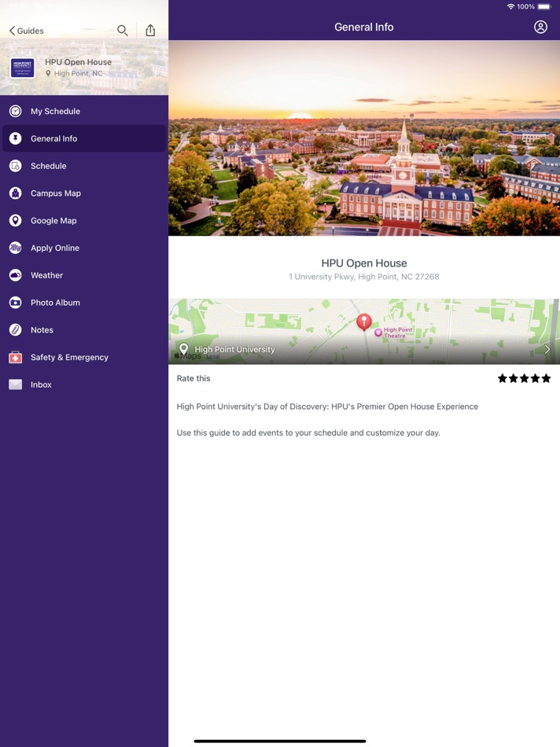
Task: Click the HPU Open House title in content
Action: tap(364, 263)
